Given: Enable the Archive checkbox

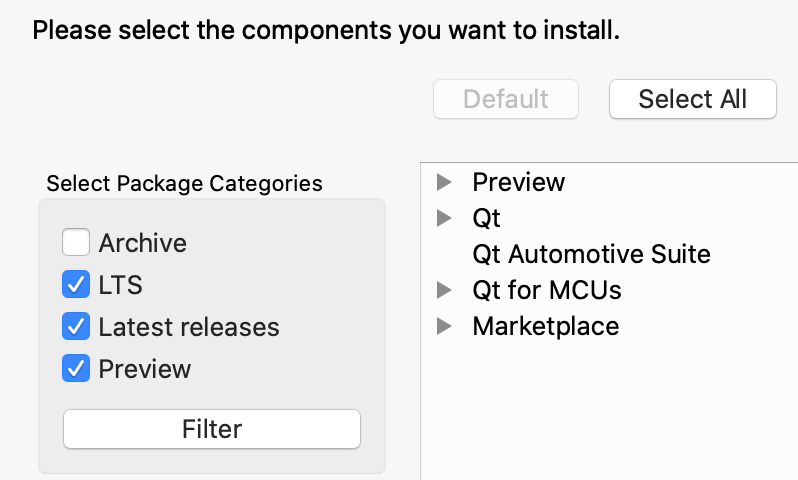Looking at the screenshot, I should point(76,243).
